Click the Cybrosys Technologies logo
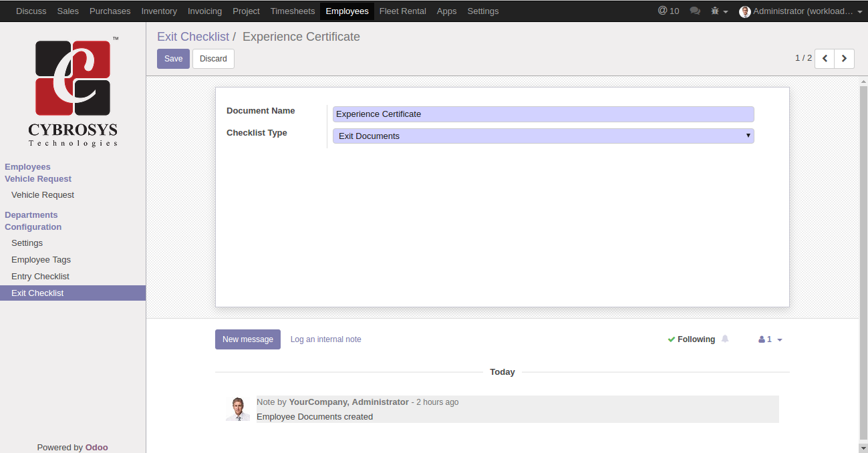Image resolution: width=868 pixels, height=453 pixels. point(73,93)
